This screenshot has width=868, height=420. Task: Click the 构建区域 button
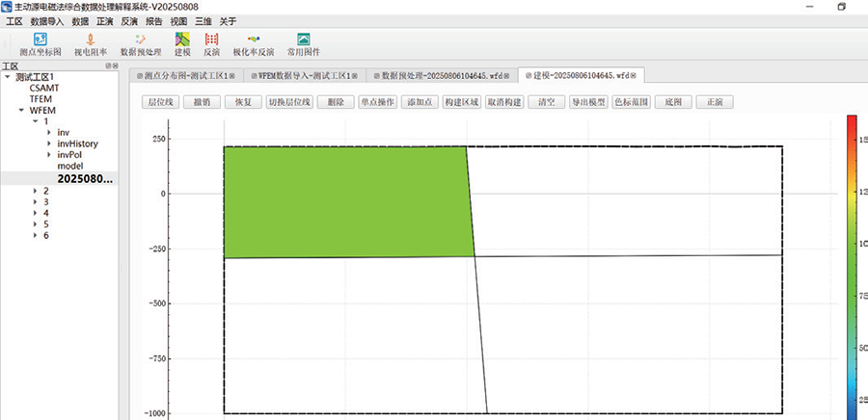[x=461, y=102]
